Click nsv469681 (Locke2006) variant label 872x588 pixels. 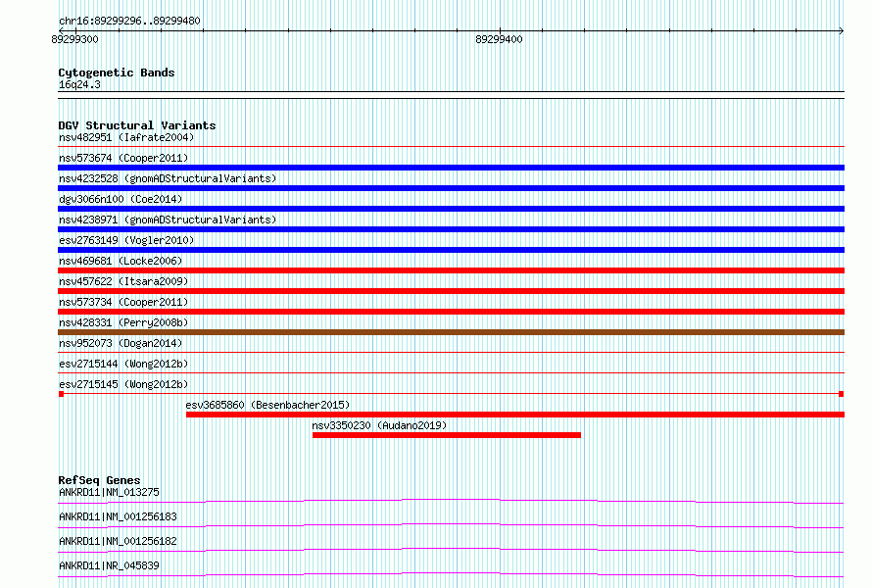click(121, 261)
